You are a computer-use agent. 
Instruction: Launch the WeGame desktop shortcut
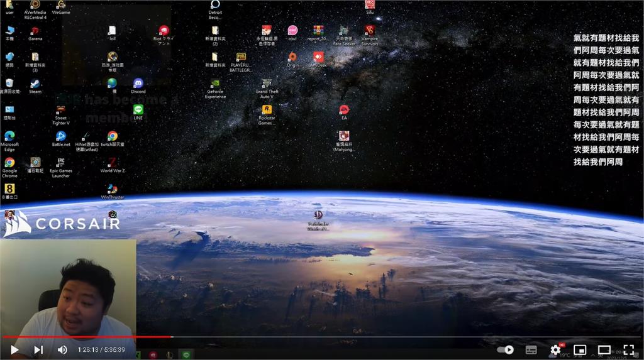point(61,8)
